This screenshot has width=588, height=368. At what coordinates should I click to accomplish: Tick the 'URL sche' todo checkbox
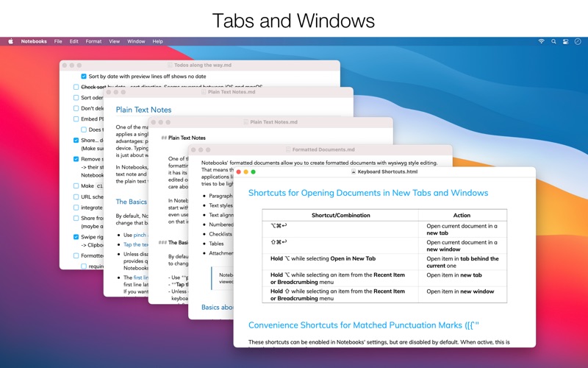click(76, 197)
